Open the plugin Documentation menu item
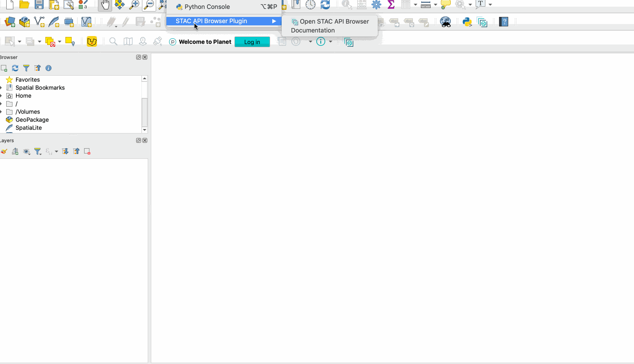Viewport: 634px width, 364px height. tap(313, 30)
